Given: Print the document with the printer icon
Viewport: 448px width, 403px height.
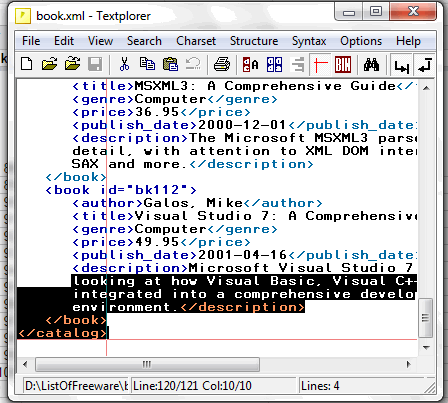Looking at the screenshot, I should point(222,64).
